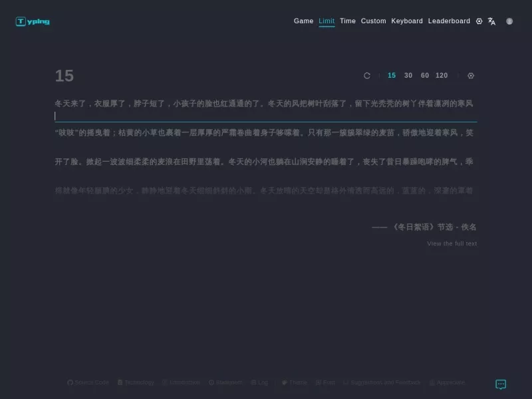Screen dimensions: 532x399
Task: Open the limit options gear icon
Action: tap(471, 76)
